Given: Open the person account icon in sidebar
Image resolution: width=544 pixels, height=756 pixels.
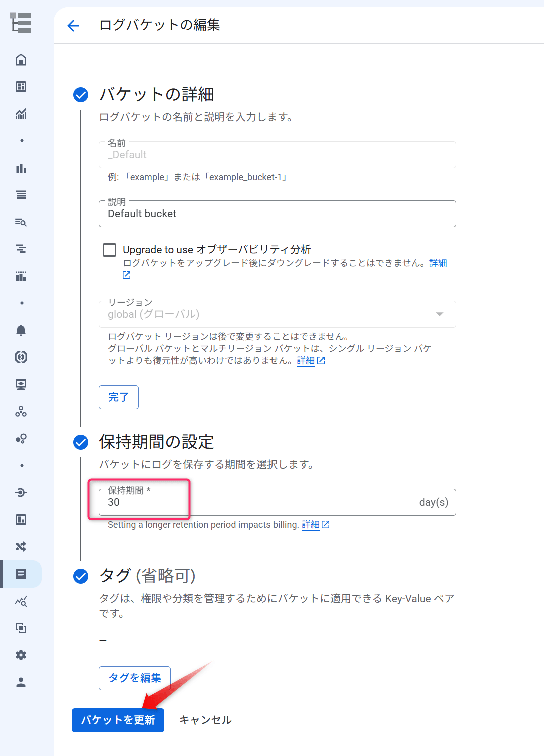Looking at the screenshot, I should click(x=21, y=682).
